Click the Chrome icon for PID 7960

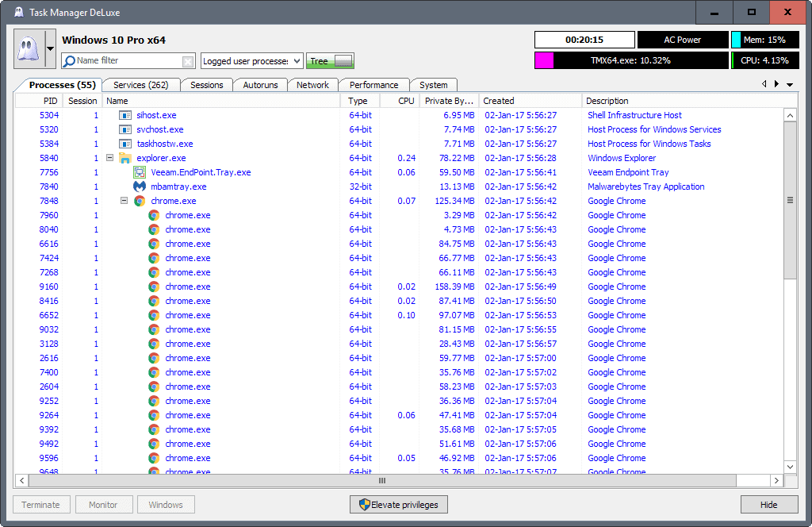(x=154, y=215)
